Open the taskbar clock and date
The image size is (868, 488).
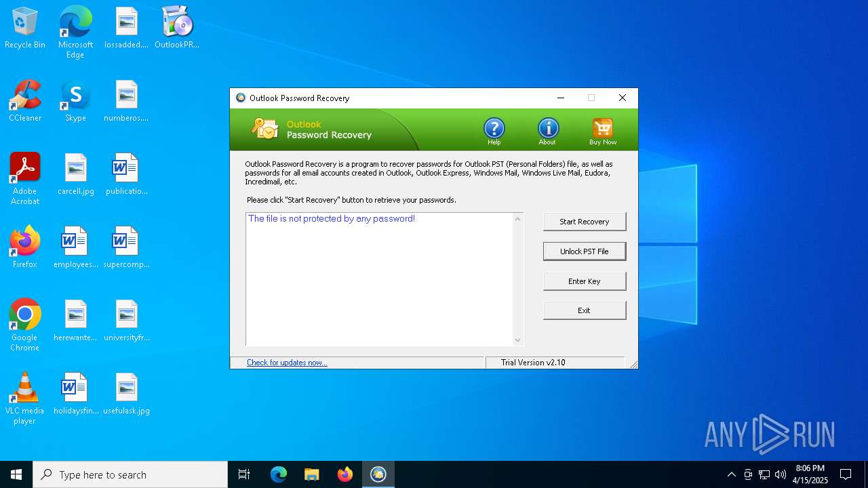tap(811, 474)
